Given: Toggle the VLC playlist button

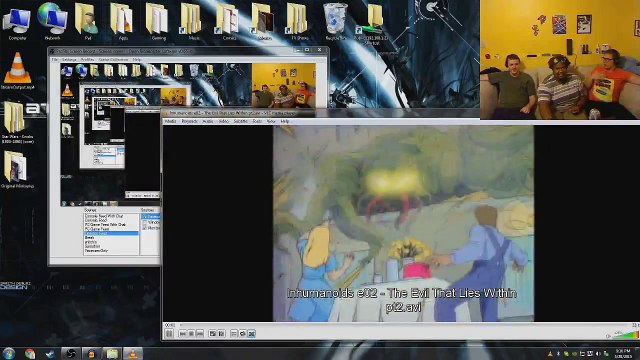Looking at the screenshot, I should point(234,334).
